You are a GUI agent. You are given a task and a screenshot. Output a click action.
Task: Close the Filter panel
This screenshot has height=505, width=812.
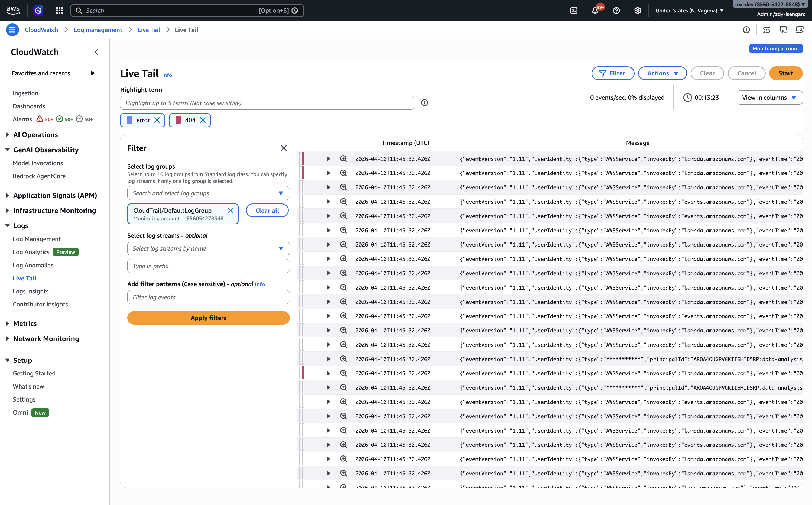284,148
